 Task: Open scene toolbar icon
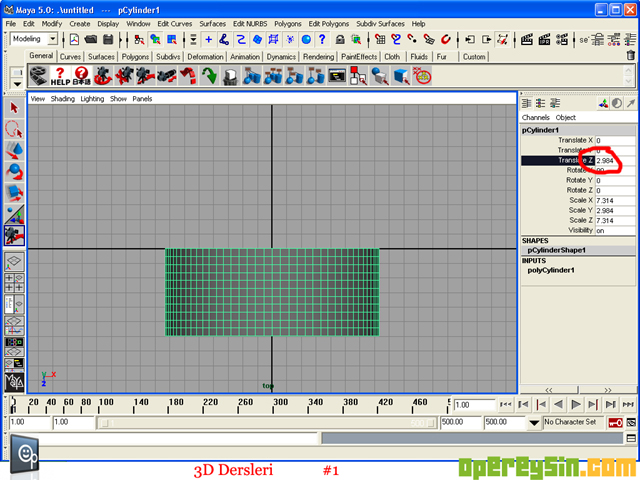tap(91, 40)
